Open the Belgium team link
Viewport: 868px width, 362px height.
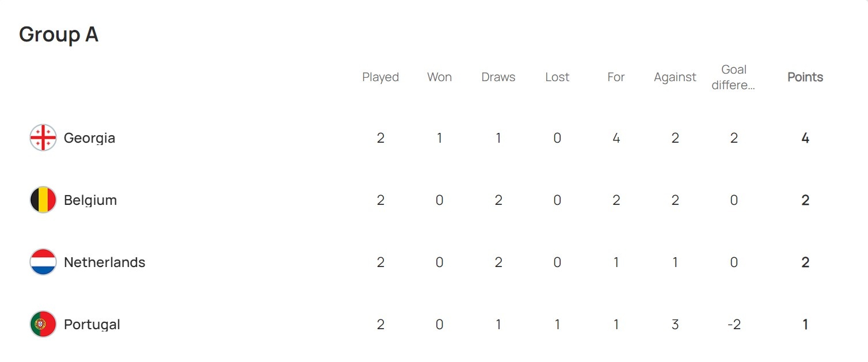click(90, 200)
